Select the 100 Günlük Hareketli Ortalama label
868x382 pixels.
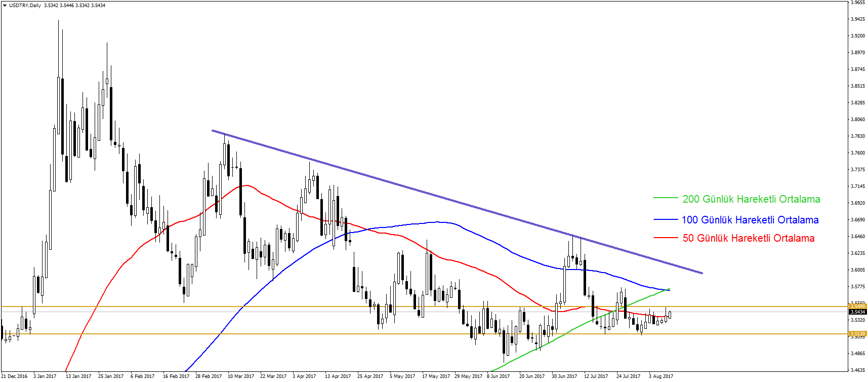tap(750, 220)
